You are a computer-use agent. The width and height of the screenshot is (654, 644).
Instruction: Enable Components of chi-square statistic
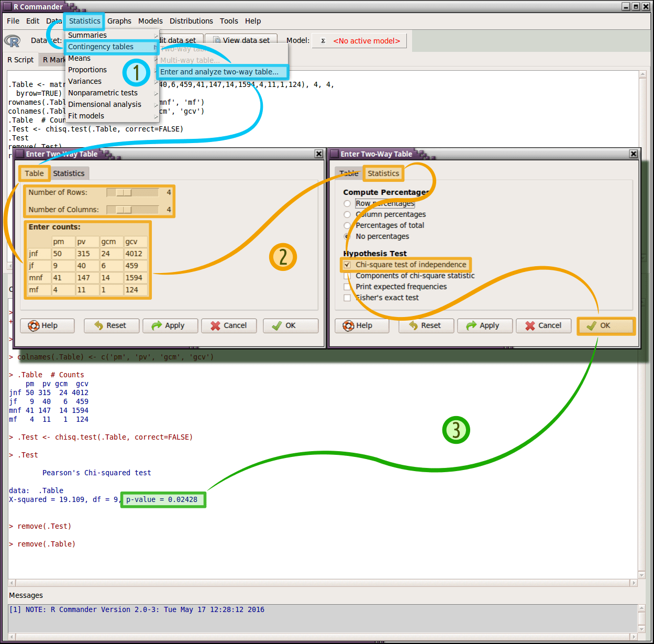point(347,276)
